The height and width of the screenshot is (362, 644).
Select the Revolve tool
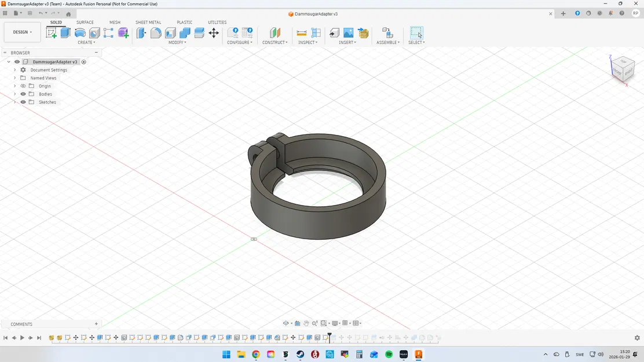click(79, 33)
